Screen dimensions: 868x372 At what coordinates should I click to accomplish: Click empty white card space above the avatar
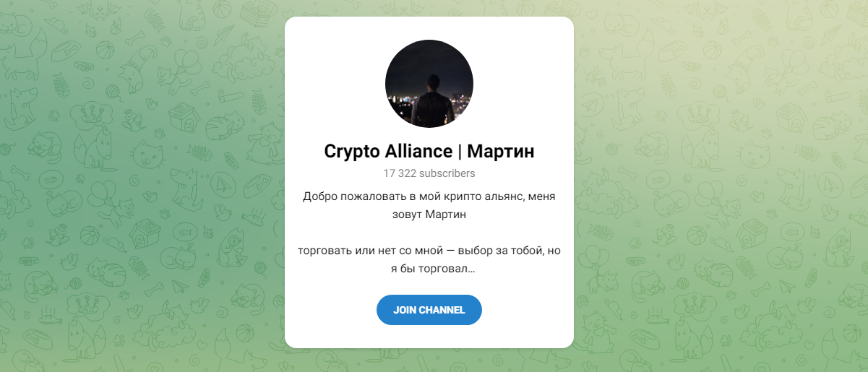coord(429,28)
